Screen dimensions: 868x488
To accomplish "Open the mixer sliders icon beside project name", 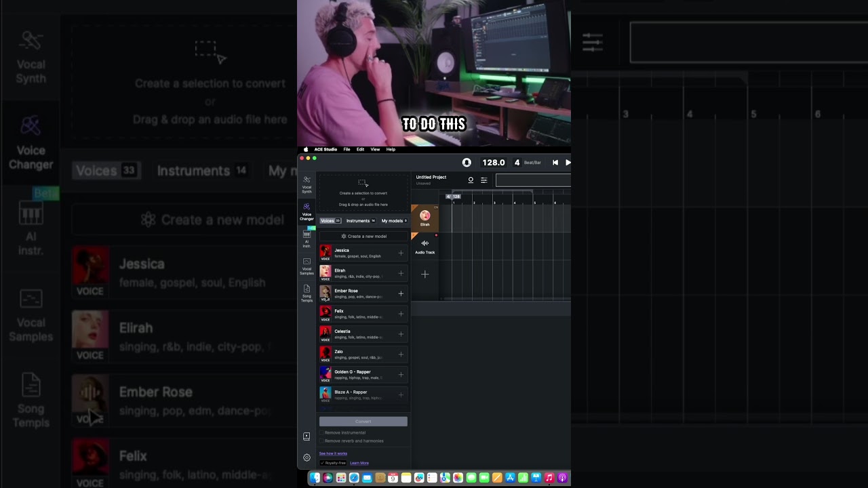I will point(484,180).
